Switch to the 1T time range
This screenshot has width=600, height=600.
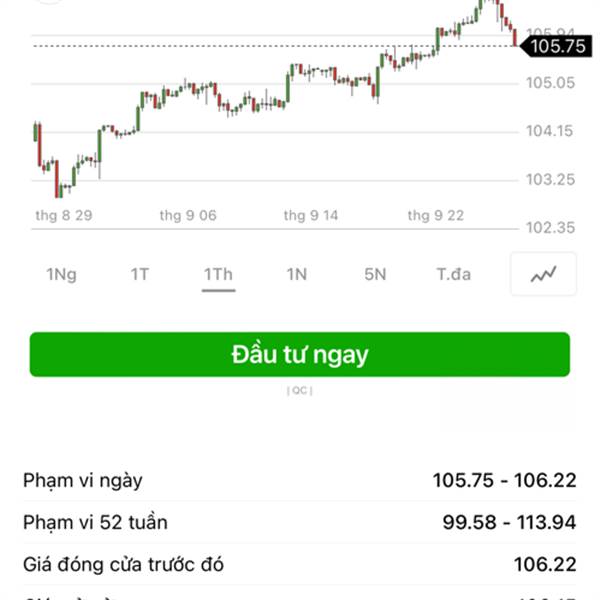tap(139, 274)
